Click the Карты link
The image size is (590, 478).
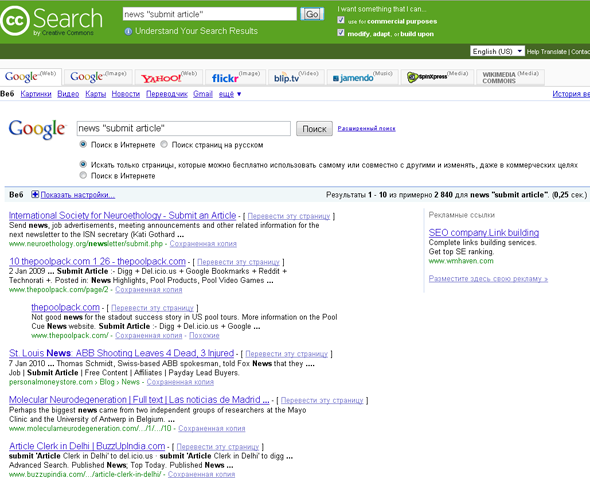click(x=96, y=94)
